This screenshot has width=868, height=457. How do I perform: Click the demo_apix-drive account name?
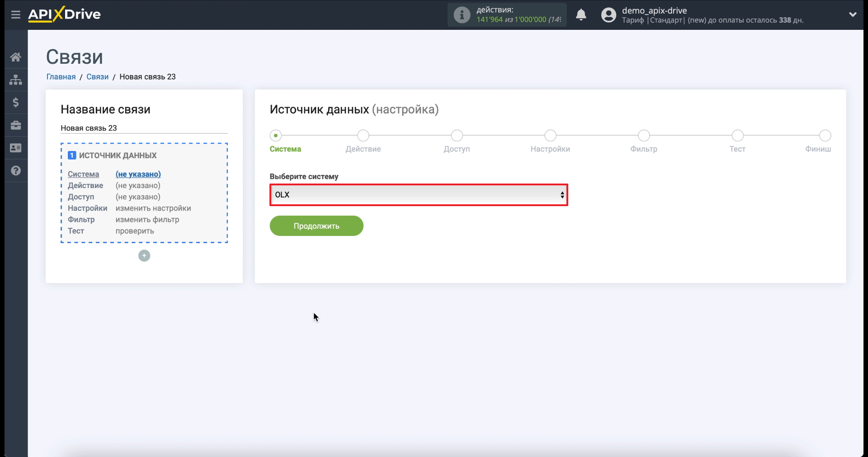pyautogui.click(x=654, y=10)
